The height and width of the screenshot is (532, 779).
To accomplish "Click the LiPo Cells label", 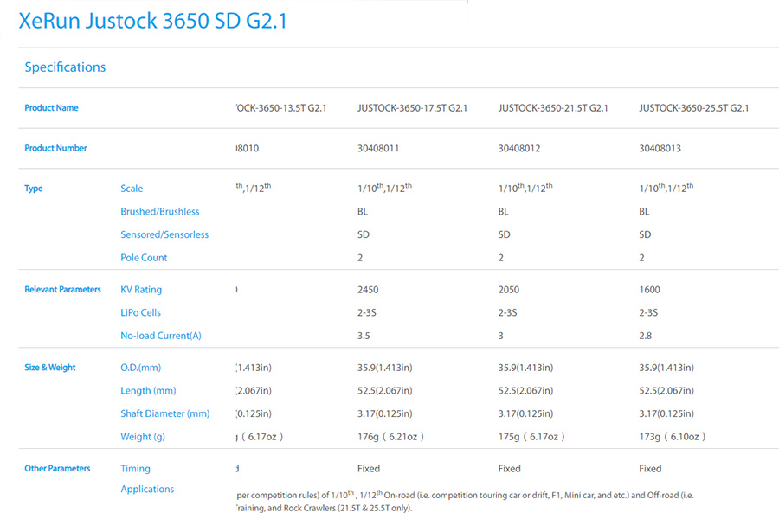I will click(x=140, y=312).
